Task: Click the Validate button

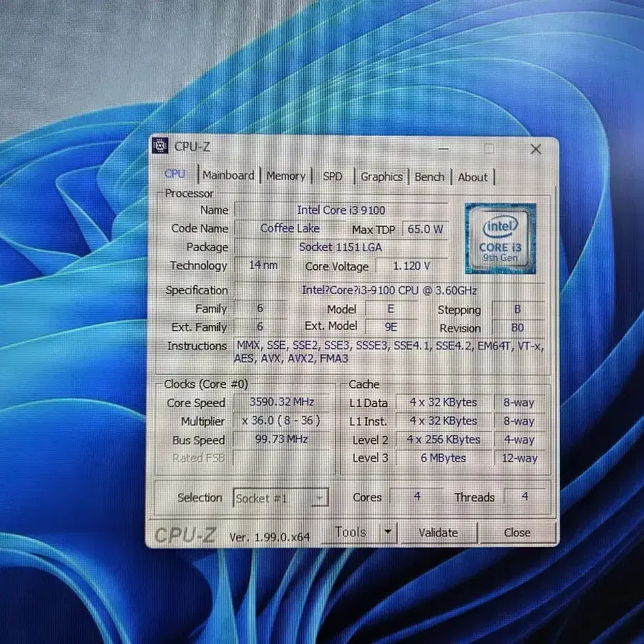Action: 438,532
